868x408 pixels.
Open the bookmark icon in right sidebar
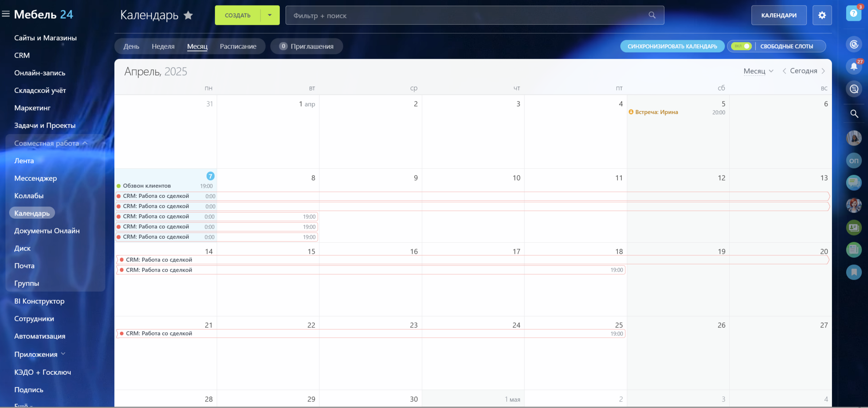854,272
